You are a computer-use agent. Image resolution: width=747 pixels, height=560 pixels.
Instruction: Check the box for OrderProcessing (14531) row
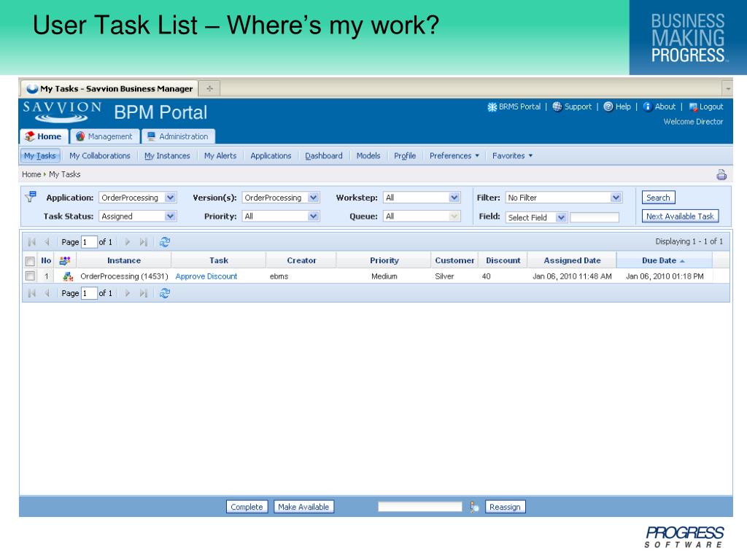coord(30,276)
